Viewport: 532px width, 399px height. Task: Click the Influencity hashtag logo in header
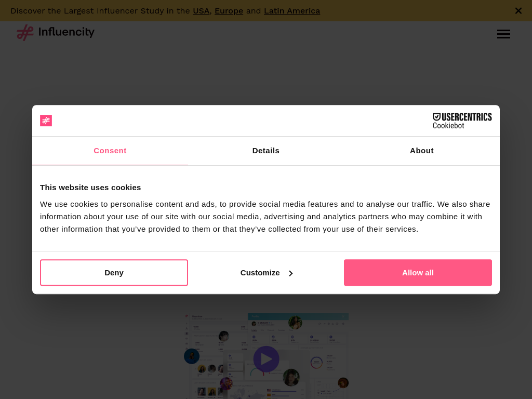pyautogui.click(x=25, y=33)
